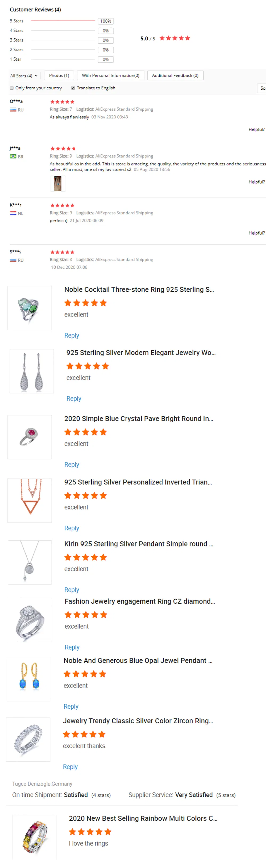
Task: Click the star rating on K***r's review
Action: tap(62, 205)
